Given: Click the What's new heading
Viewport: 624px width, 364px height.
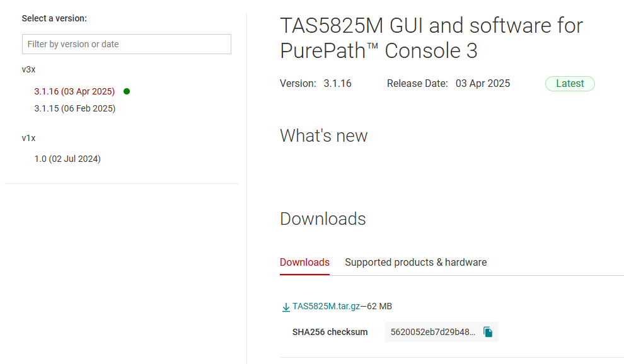Looking at the screenshot, I should tap(323, 135).
